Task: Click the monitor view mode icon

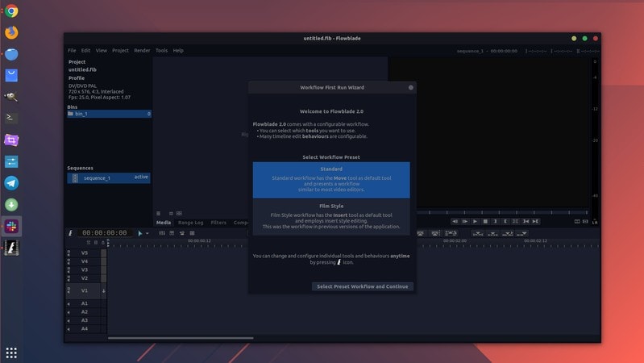Action: point(577,221)
